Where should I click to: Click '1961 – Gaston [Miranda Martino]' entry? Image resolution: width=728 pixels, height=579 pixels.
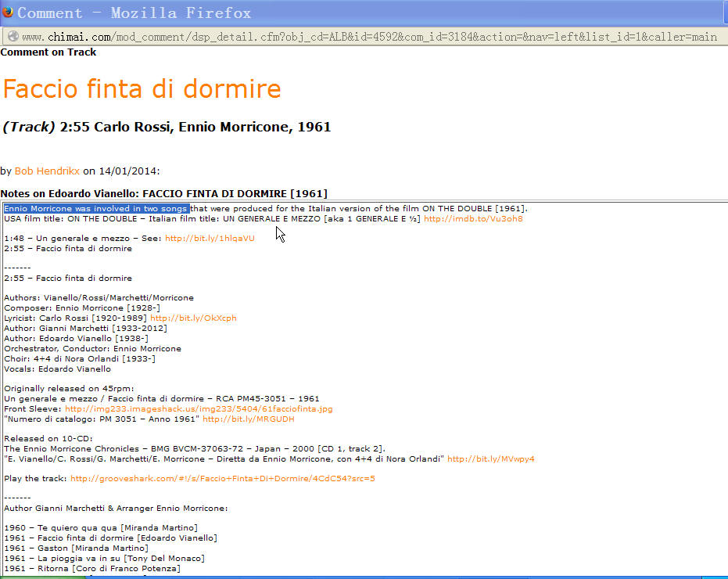tap(76, 548)
